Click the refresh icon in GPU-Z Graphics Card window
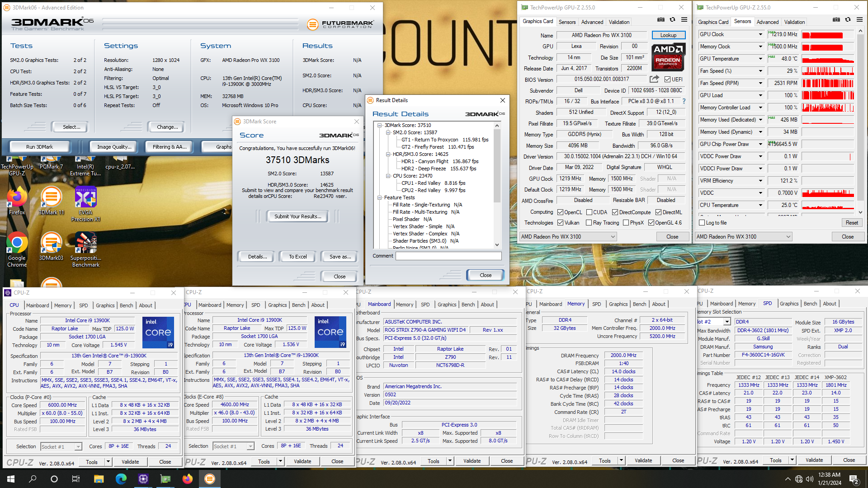 672,20
